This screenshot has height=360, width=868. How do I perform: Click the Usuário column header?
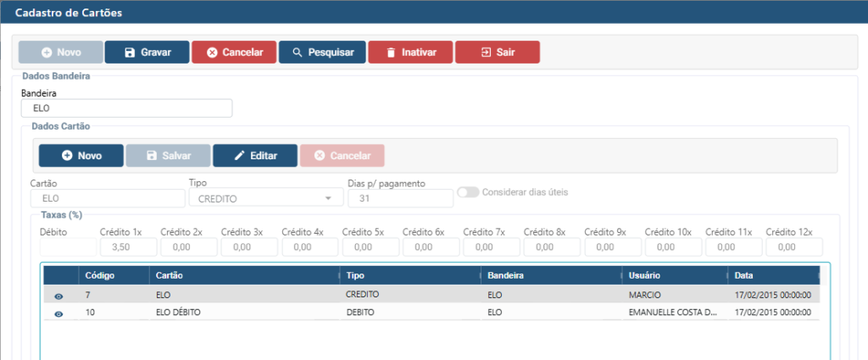pos(645,276)
